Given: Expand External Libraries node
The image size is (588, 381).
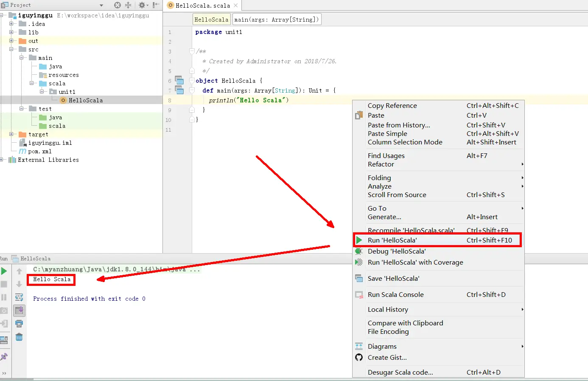Looking at the screenshot, I should tap(2, 160).
